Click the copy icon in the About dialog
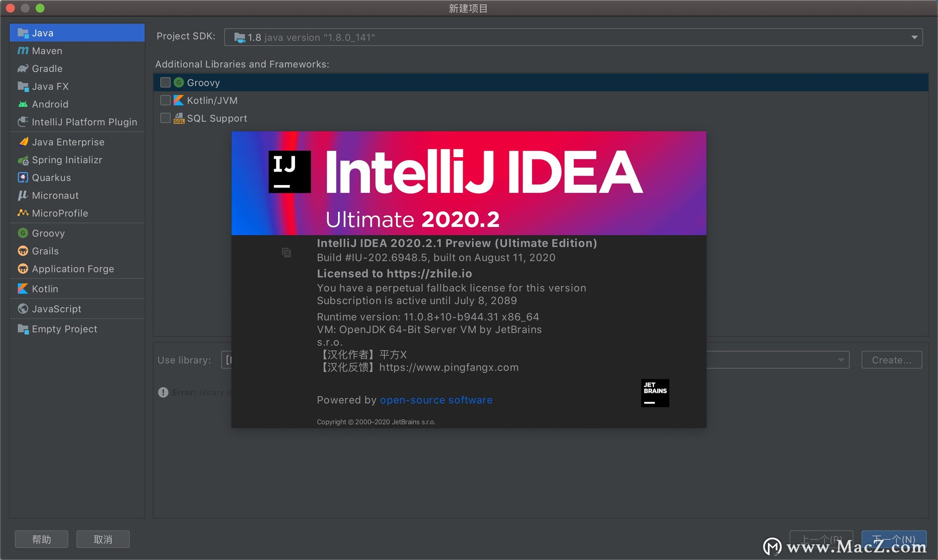Screen dimensions: 938x560 286,252
